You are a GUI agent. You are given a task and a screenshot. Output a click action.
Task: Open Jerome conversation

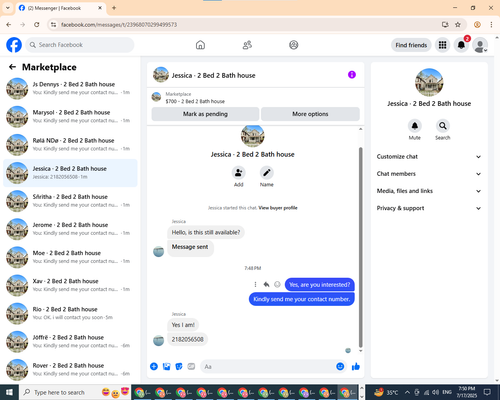pyautogui.click(x=70, y=229)
